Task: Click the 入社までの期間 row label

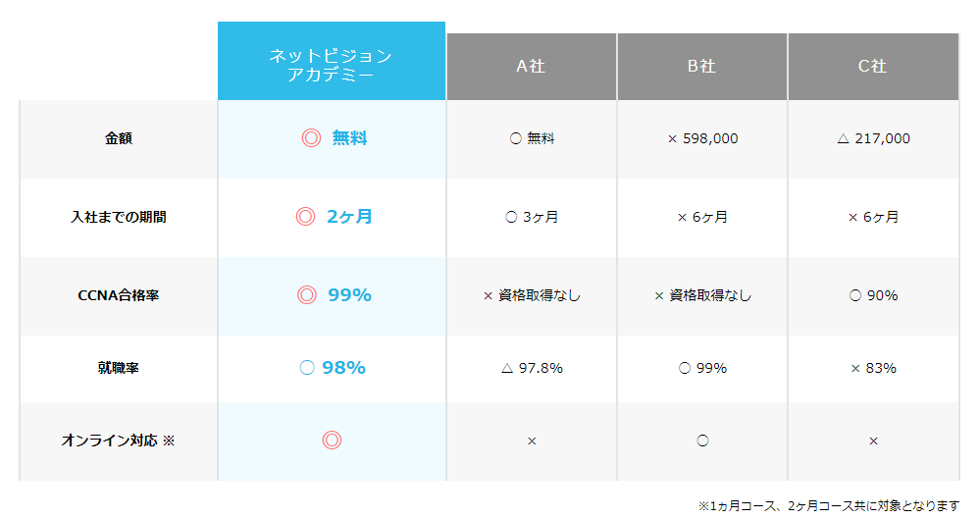Action: click(x=119, y=217)
